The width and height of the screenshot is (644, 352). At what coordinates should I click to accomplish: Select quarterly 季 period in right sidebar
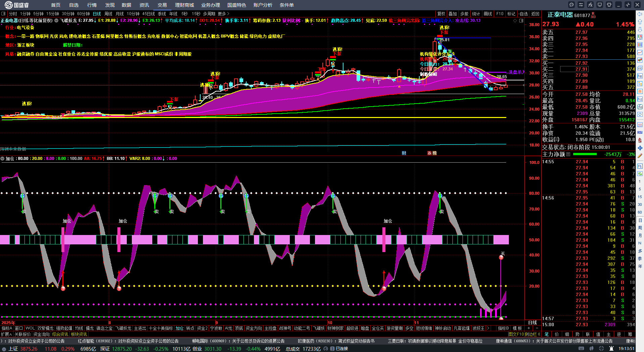[x=640, y=258]
